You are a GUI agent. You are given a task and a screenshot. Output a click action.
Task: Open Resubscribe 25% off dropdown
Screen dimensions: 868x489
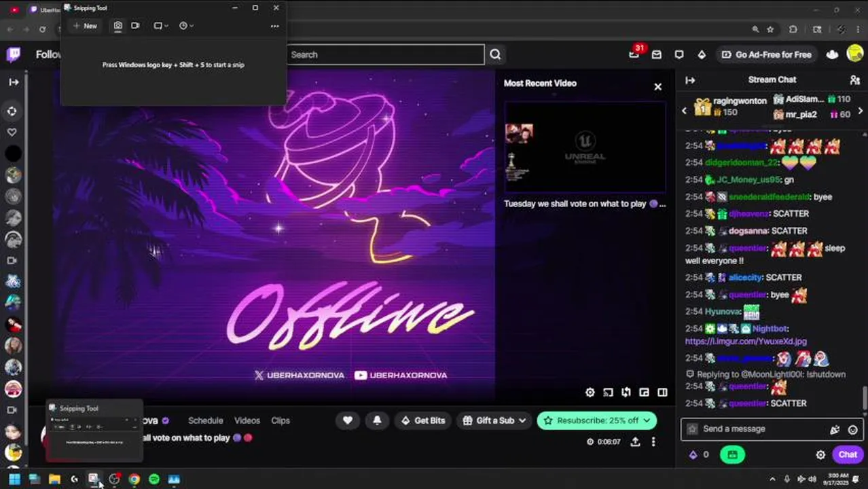point(596,420)
